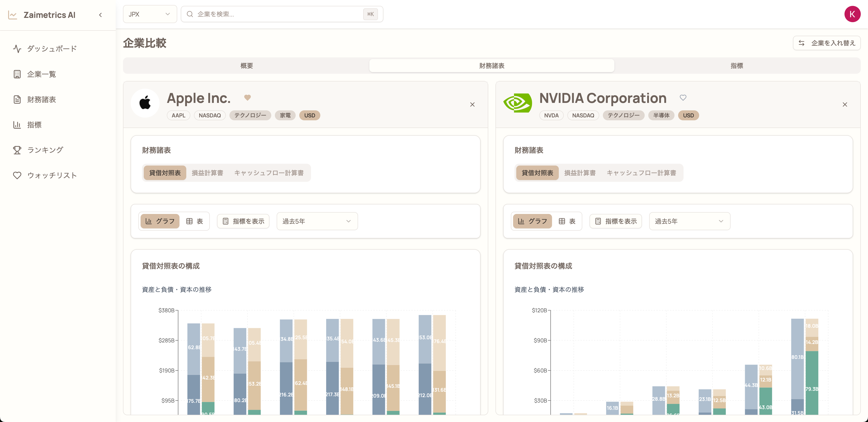Switch to the 概要 tab
Viewport: 868px width, 422px height.
click(246, 66)
